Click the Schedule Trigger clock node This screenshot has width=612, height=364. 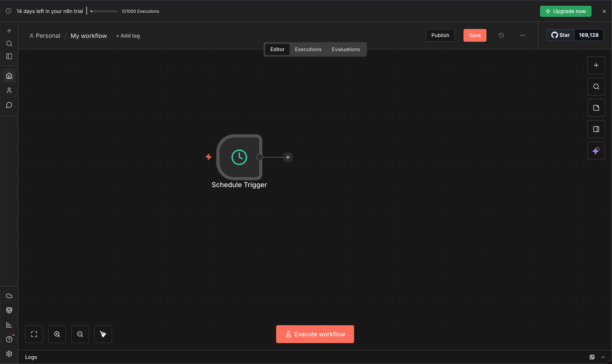tap(239, 157)
